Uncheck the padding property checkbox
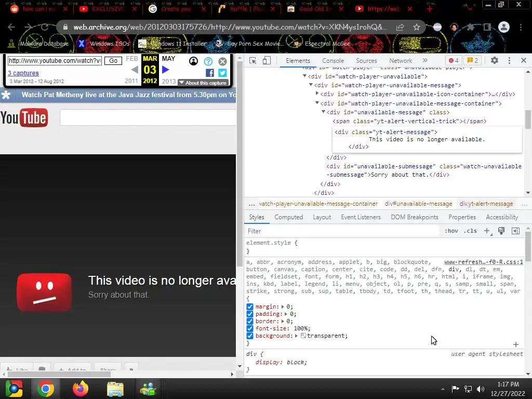 click(250, 314)
